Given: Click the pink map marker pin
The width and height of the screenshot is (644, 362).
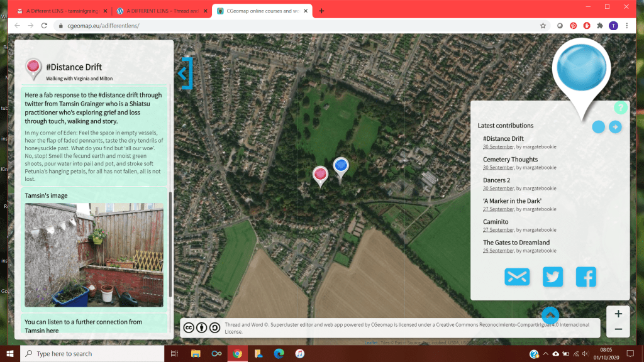Looking at the screenshot, I should coord(320,175).
